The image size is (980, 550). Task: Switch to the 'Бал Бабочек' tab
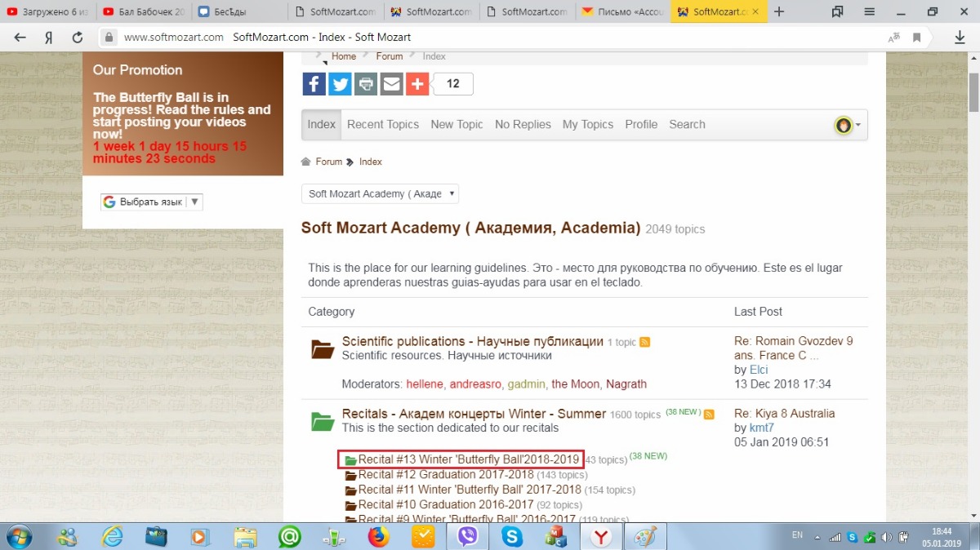pos(144,11)
